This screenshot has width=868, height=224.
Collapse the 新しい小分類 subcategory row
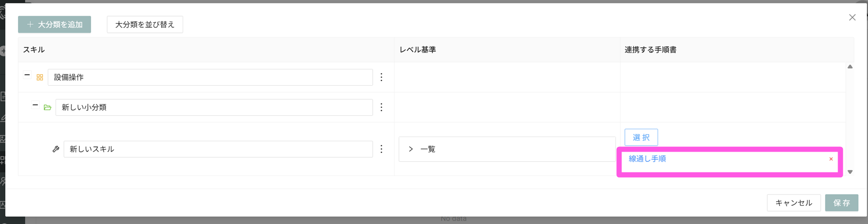[x=35, y=105]
